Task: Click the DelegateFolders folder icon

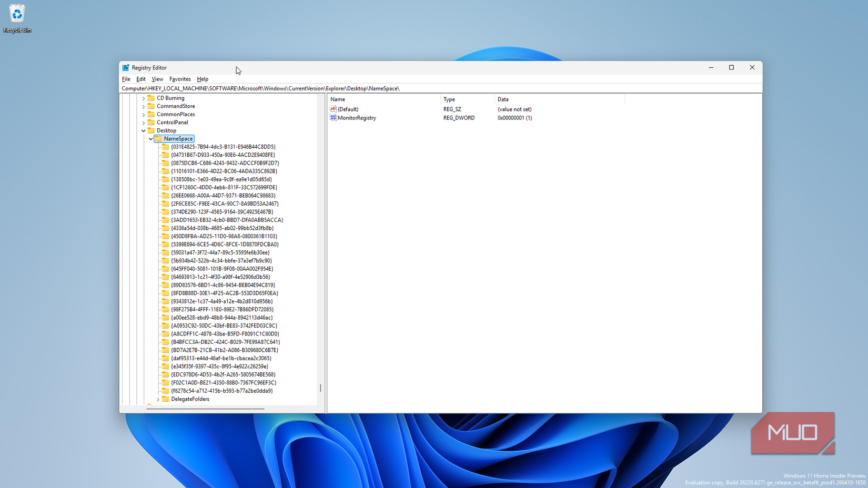Action: [x=165, y=399]
